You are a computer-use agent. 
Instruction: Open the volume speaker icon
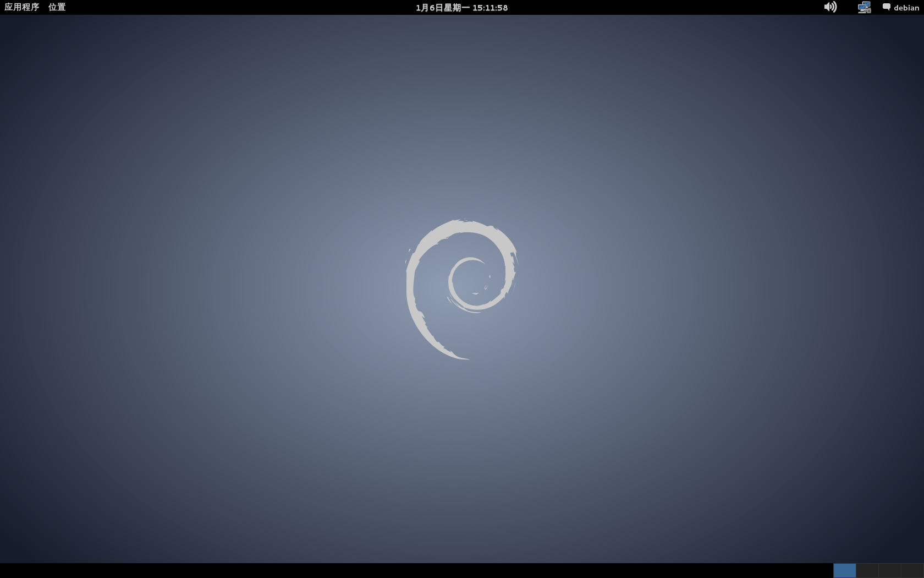click(830, 7)
